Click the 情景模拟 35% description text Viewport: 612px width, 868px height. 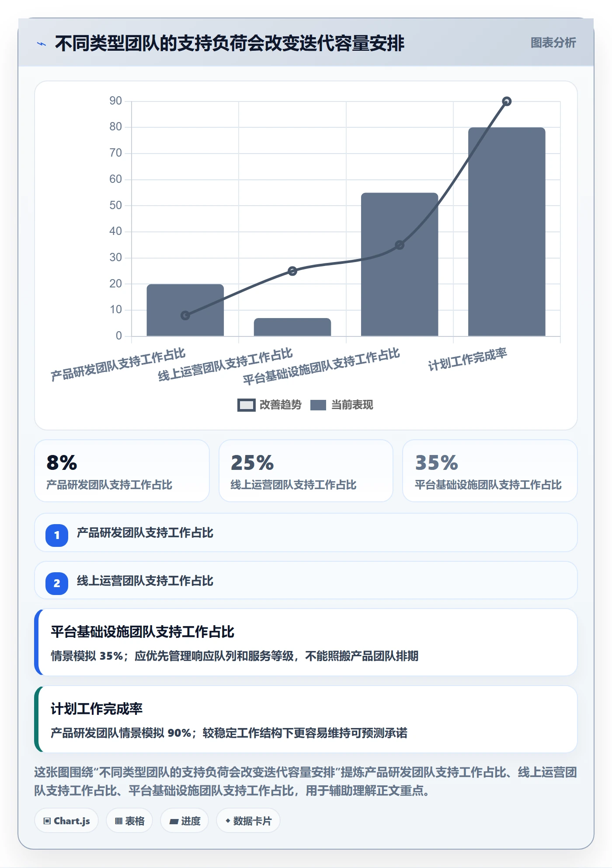coord(235,656)
